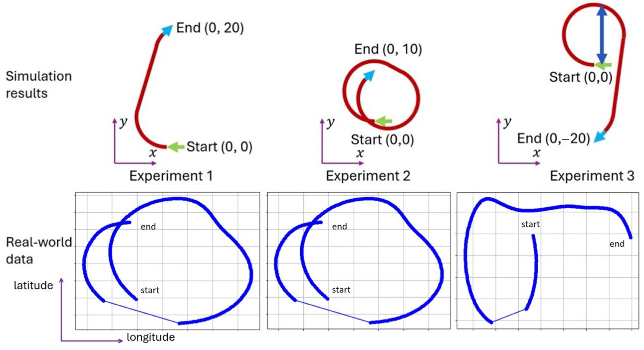Image resolution: width=644 pixels, height=350 pixels.
Task: Click the 'end' label in first real-world plot
Action: [148, 227]
